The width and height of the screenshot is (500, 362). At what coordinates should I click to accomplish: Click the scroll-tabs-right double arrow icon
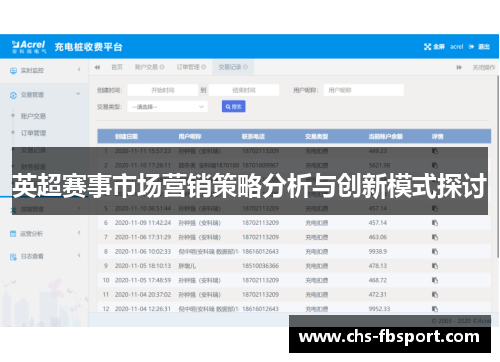[x=459, y=67]
